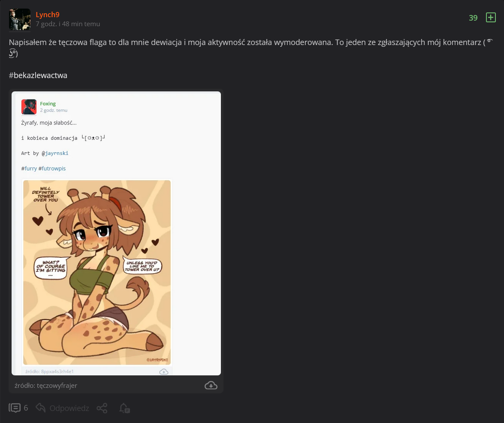Click the comment count 6
Screen dimensions: 504x423
pyautogui.click(x=26, y=408)
